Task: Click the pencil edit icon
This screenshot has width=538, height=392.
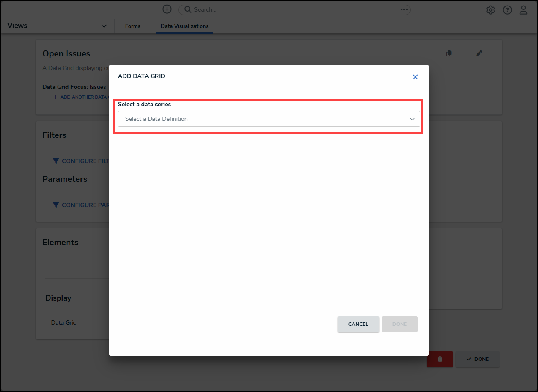Action: point(479,53)
